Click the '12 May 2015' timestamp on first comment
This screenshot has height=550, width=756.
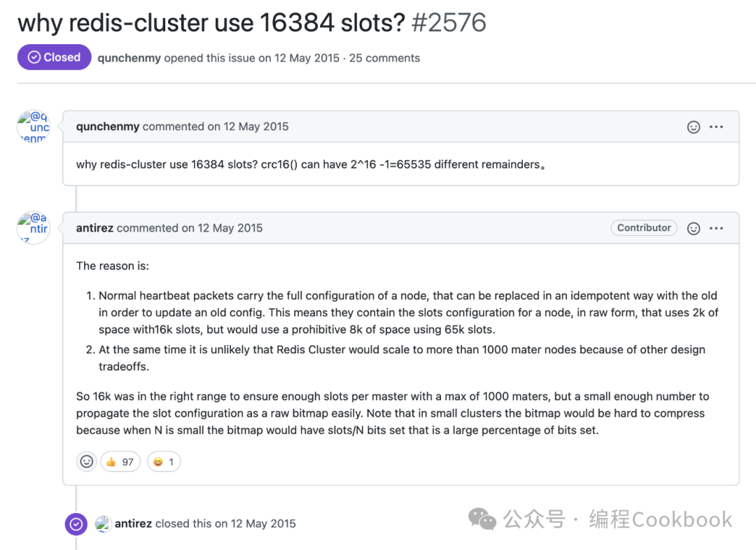click(256, 127)
